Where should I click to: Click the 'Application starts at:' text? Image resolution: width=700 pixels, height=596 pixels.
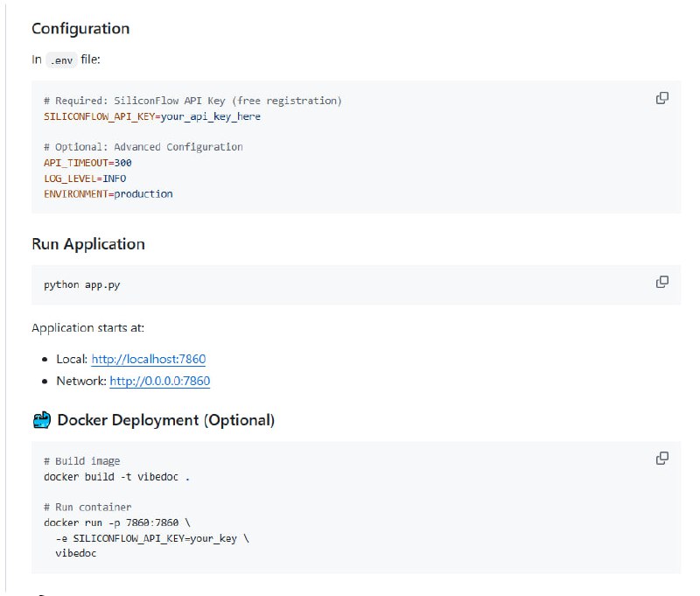(87, 328)
